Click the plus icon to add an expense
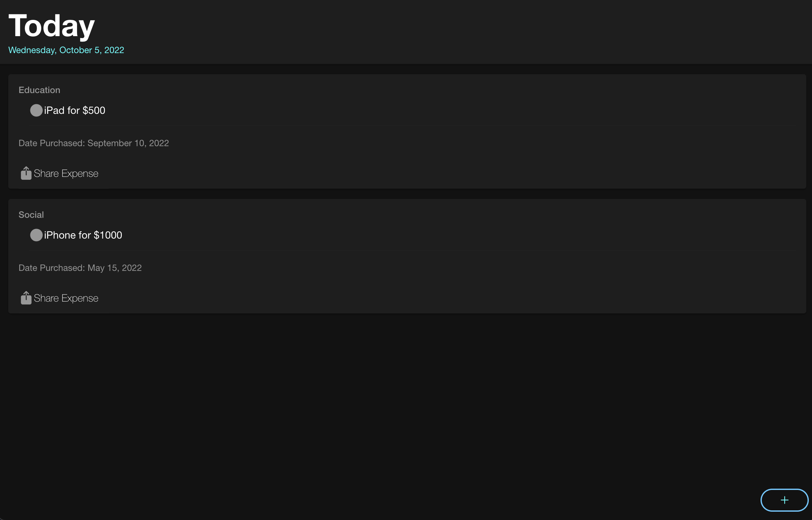Image resolution: width=812 pixels, height=520 pixels. (x=784, y=500)
